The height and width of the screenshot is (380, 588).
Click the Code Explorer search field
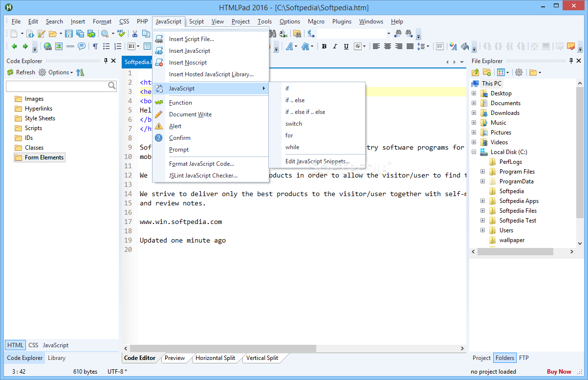[61, 86]
